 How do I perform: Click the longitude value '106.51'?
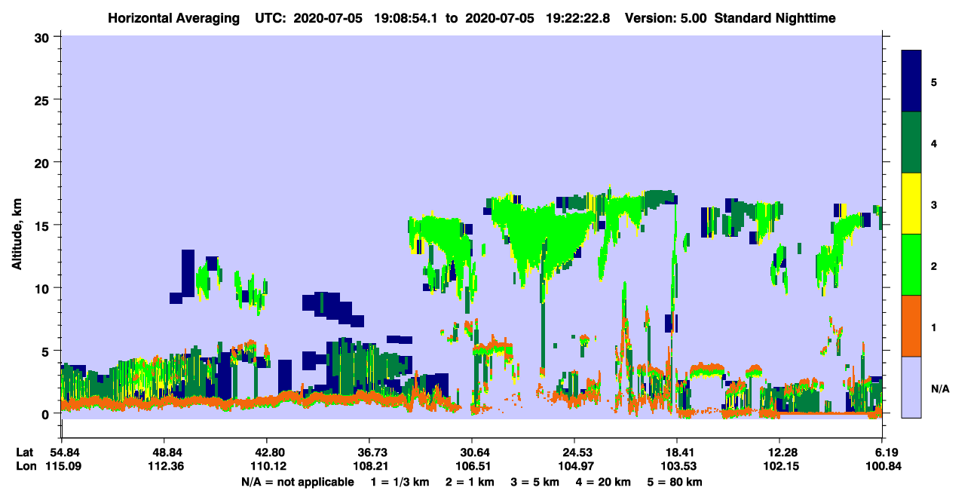click(x=472, y=466)
